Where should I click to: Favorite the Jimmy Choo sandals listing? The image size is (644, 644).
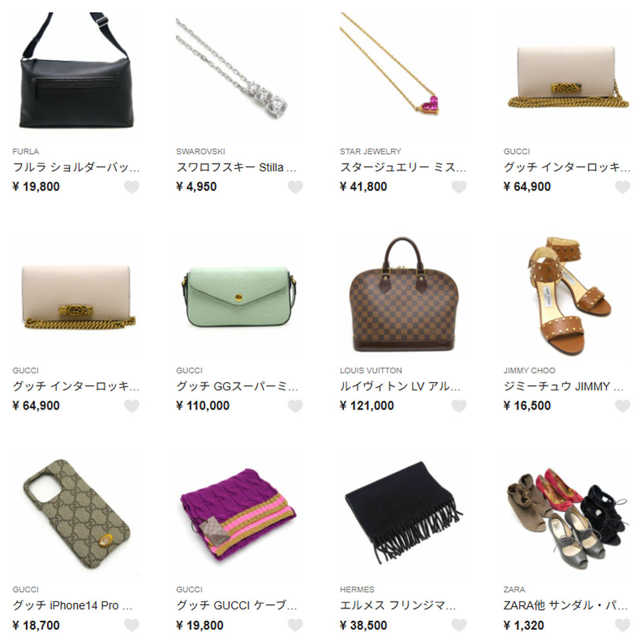click(622, 406)
